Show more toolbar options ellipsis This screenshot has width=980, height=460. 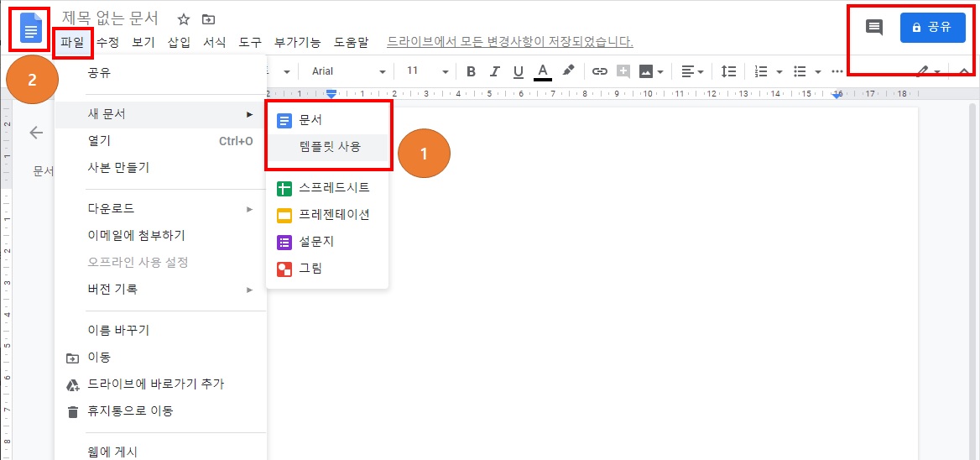[x=837, y=72]
